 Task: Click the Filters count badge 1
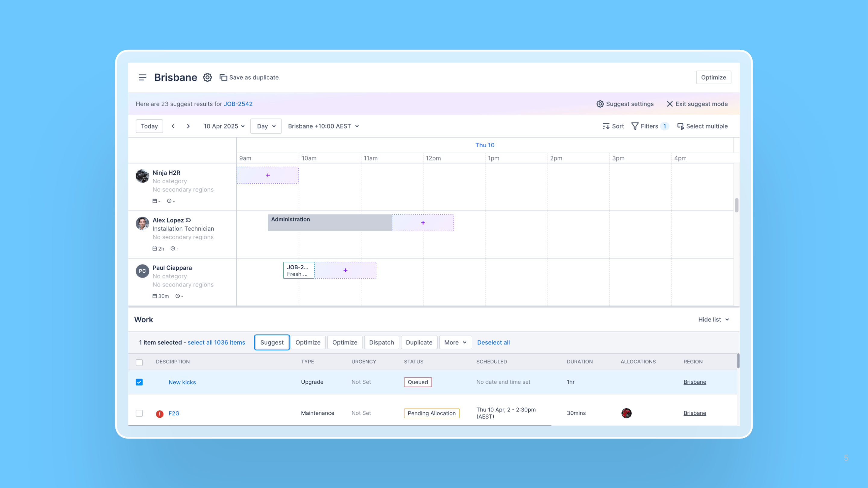pos(665,126)
